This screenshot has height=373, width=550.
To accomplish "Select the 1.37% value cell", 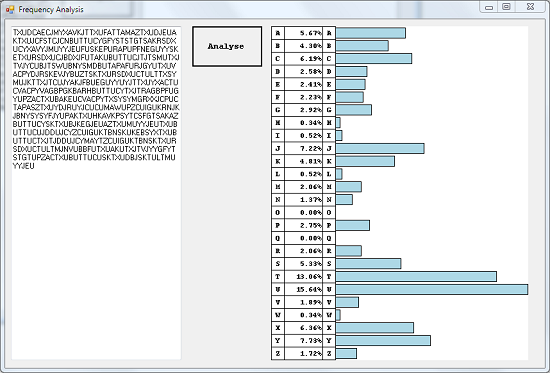I will (x=303, y=200).
